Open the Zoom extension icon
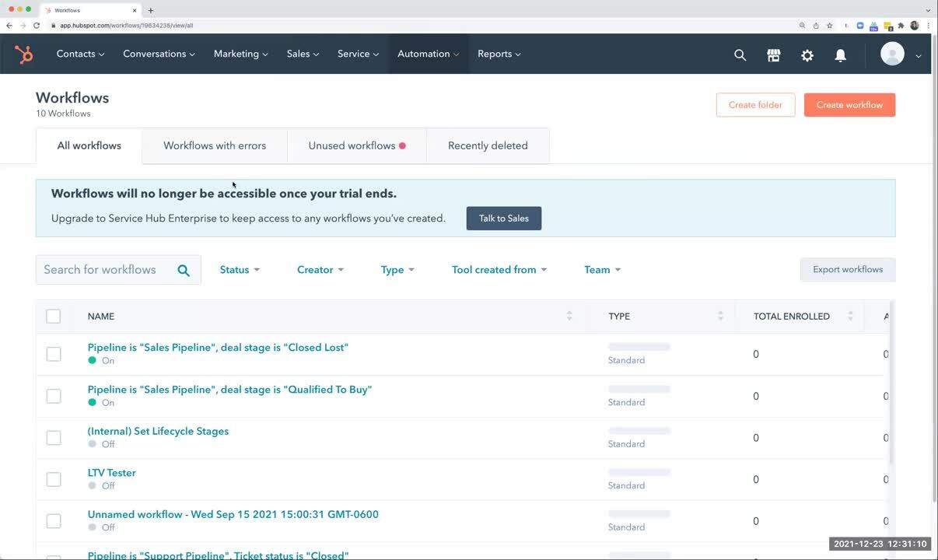 point(860,26)
